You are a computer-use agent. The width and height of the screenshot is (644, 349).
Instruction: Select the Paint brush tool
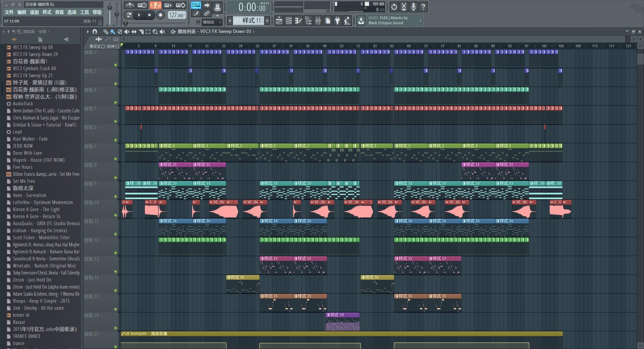113,32
